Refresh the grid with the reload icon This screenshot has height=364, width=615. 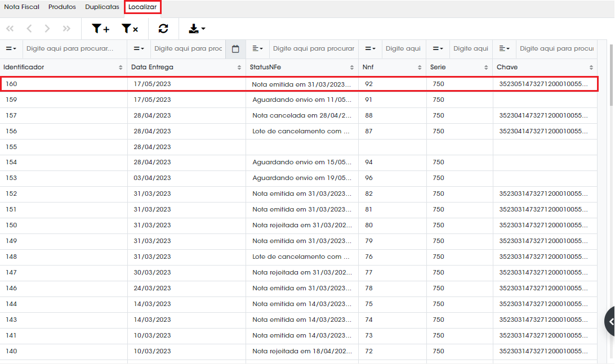point(163,29)
